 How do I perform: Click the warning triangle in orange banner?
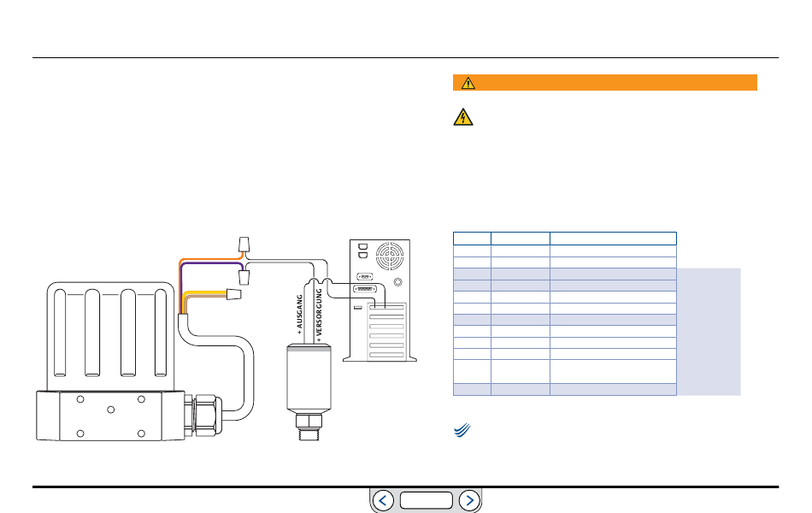(x=468, y=83)
